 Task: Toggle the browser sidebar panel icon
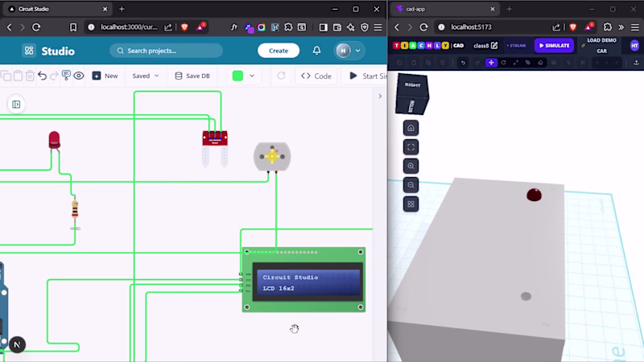pos(324,27)
